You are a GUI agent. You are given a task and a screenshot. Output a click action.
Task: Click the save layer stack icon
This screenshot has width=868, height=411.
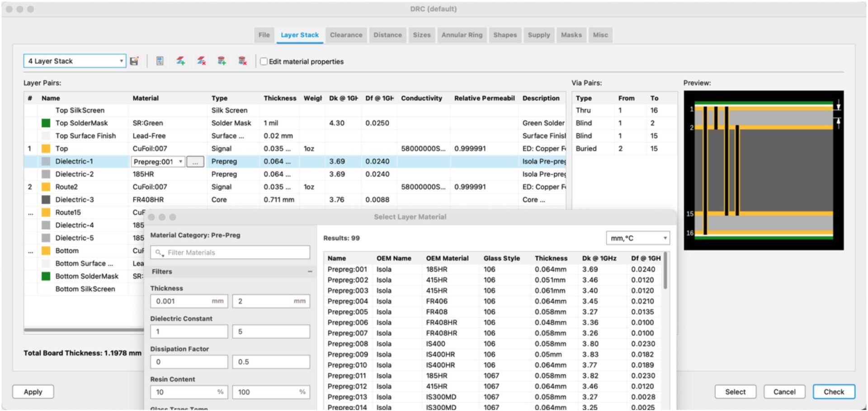134,61
